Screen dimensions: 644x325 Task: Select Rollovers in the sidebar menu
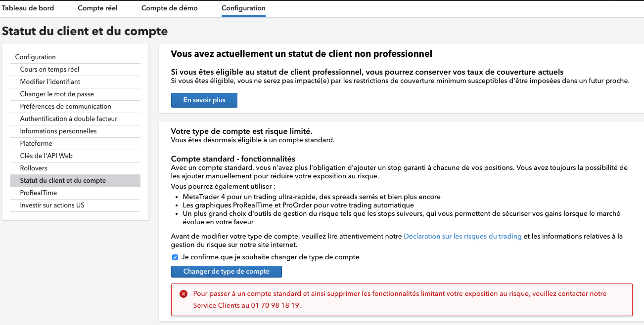point(34,168)
